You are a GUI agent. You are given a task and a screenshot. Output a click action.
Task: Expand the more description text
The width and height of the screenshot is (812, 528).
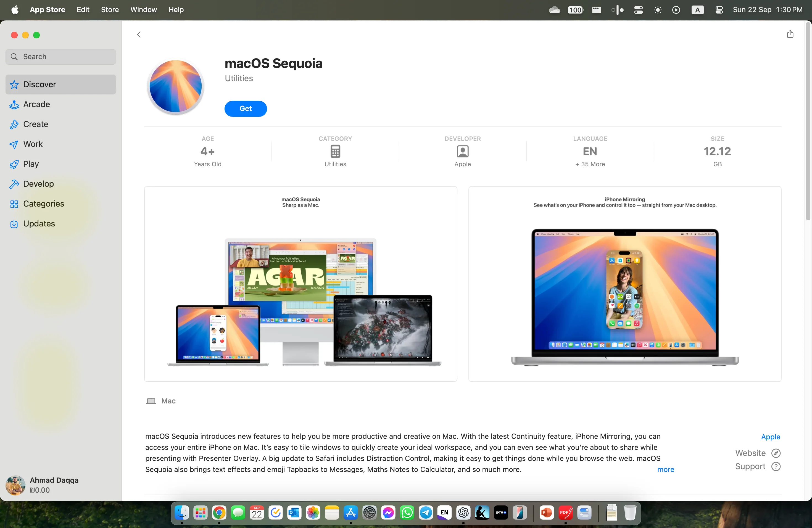pos(665,469)
